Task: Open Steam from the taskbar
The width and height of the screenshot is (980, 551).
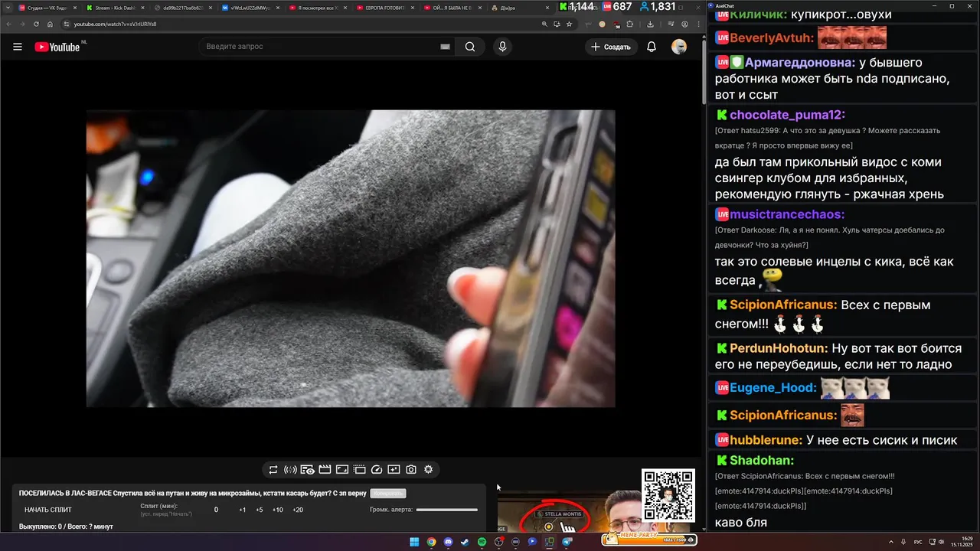Action: click(x=465, y=542)
